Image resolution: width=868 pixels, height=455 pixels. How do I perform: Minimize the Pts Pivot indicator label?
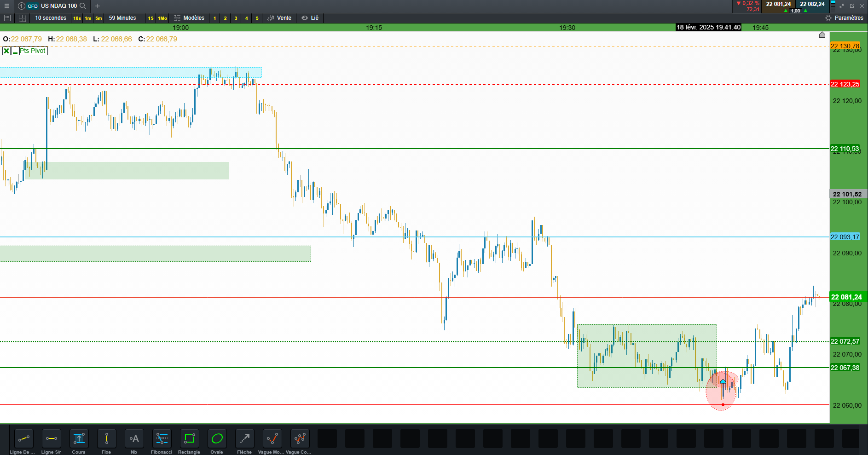[x=15, y=51]
